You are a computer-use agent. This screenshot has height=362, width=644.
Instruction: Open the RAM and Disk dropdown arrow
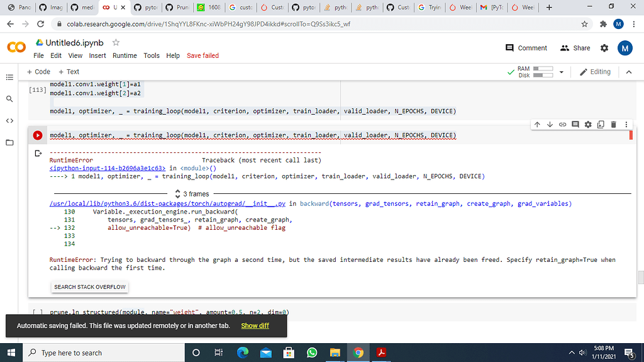tap(562, 72)
